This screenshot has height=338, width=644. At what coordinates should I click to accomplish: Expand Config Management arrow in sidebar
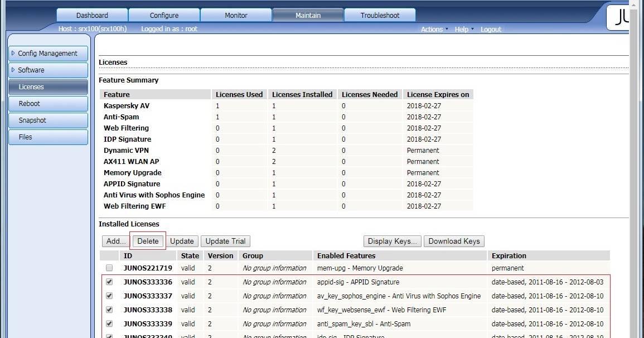point(13,53)
